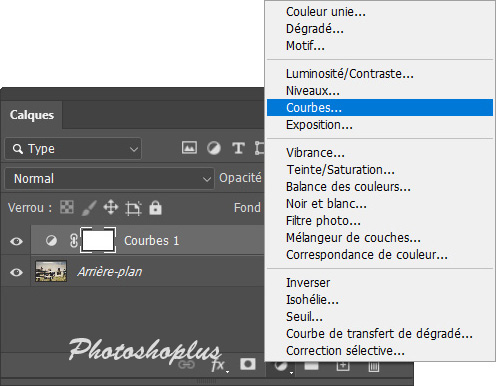Choose Filtre photo… from the menu
Image resolution: width=496 pixels, height=386 pixels.
(380, 221)
